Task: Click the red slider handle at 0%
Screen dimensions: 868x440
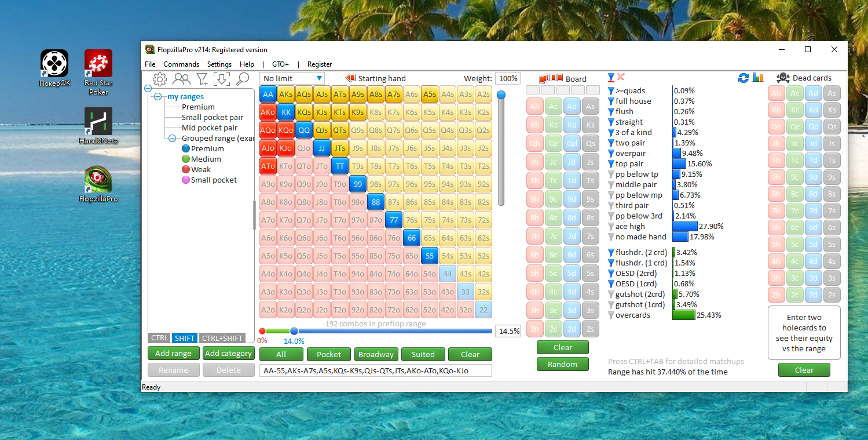Action: (x=262, y=331)
